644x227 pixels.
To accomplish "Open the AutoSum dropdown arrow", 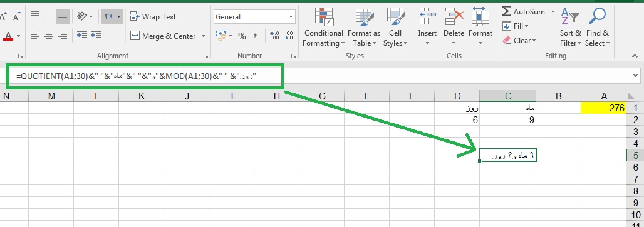I will point(553,12).
